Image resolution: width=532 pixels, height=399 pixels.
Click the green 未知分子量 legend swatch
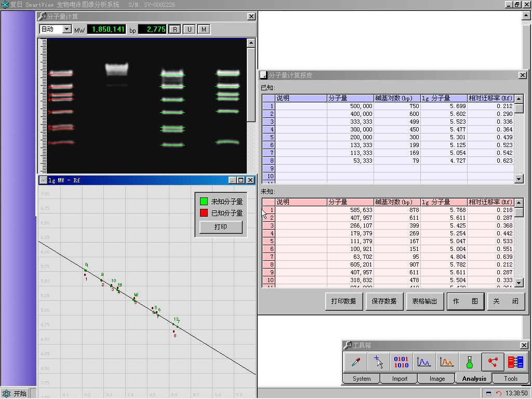[x=204, y=202]
